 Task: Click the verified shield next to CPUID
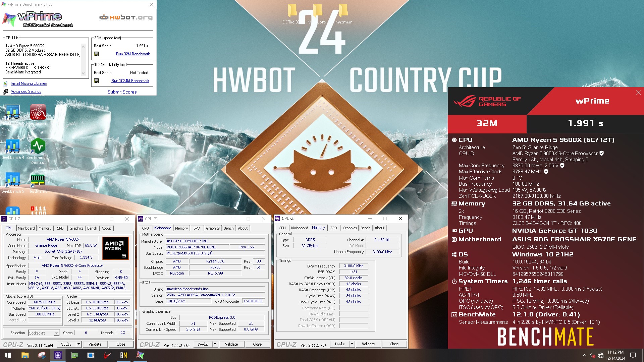602,153
